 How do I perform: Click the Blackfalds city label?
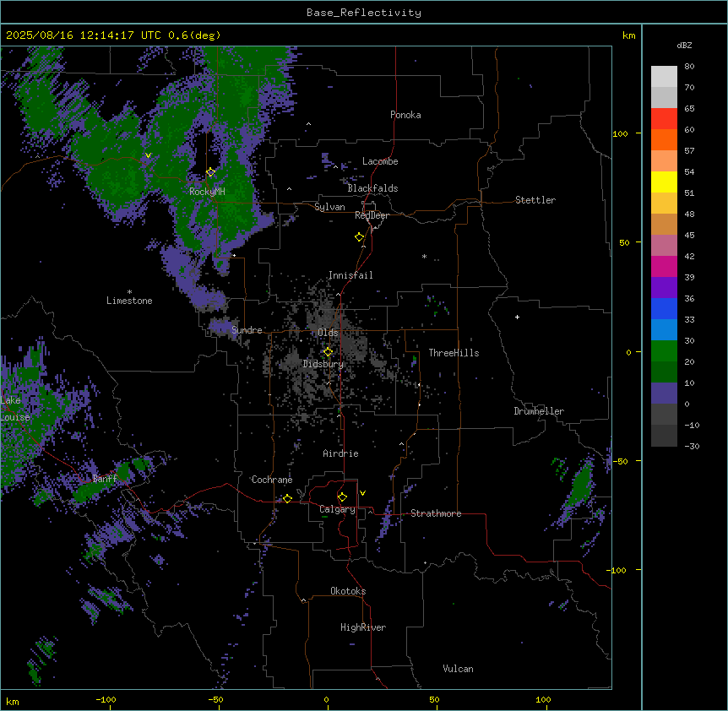[x=372, y=188]
